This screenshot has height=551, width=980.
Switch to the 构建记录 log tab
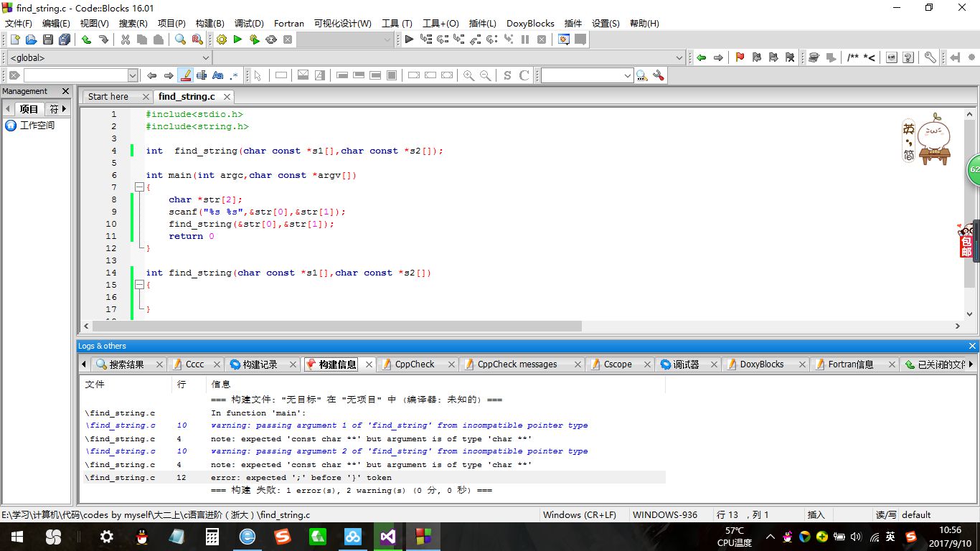pos(260,364)
